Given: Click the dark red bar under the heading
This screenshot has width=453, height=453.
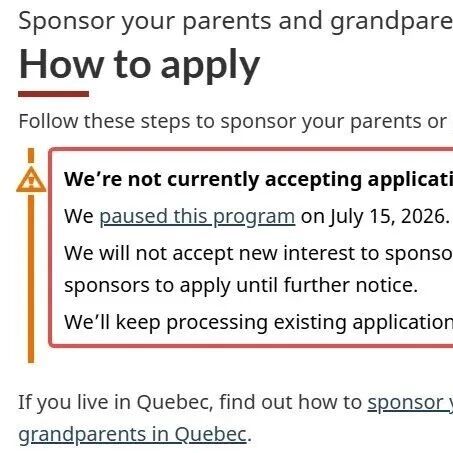Looking at the screenshot, I should [53, 94].
